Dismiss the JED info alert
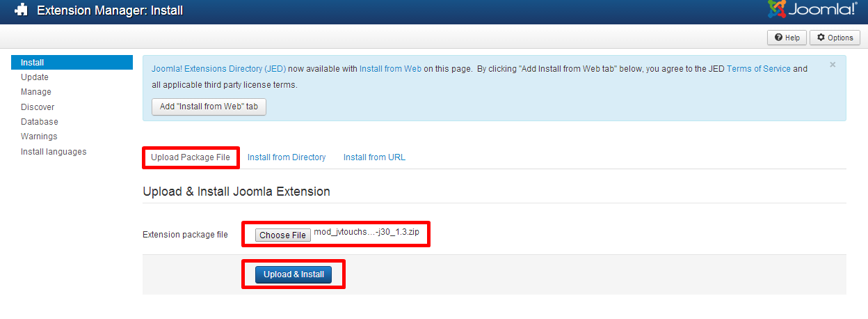Viewport: 868px width, 319px height. [x=833, y=65]
